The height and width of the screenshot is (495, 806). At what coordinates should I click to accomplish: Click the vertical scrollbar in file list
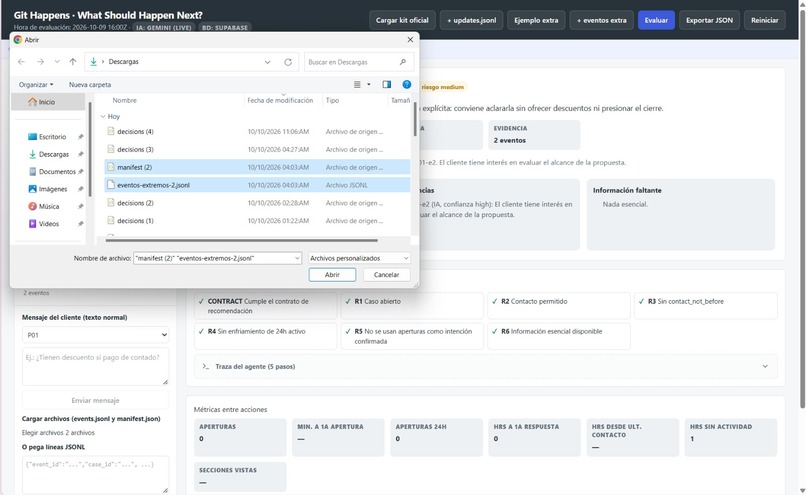click(414, 119)
